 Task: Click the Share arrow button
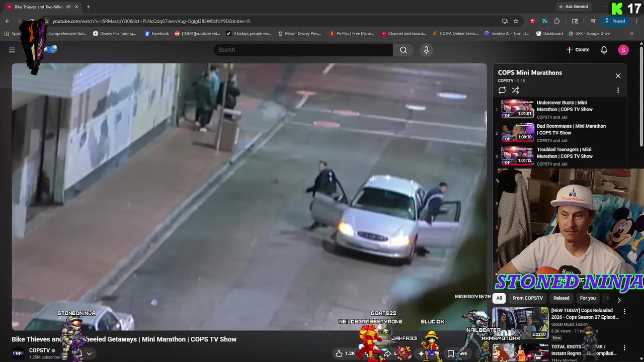coord(387,353)
